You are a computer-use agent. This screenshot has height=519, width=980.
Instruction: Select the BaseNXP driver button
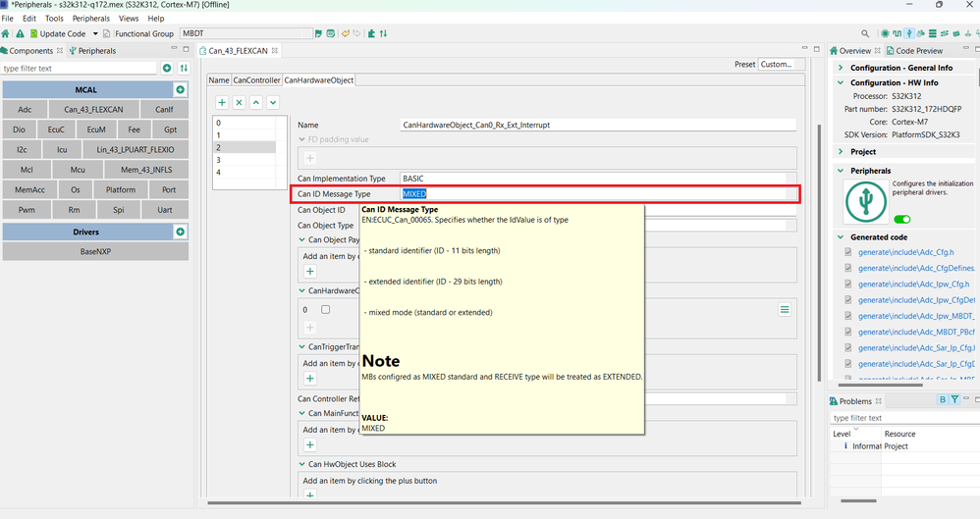tap(95, 252)
